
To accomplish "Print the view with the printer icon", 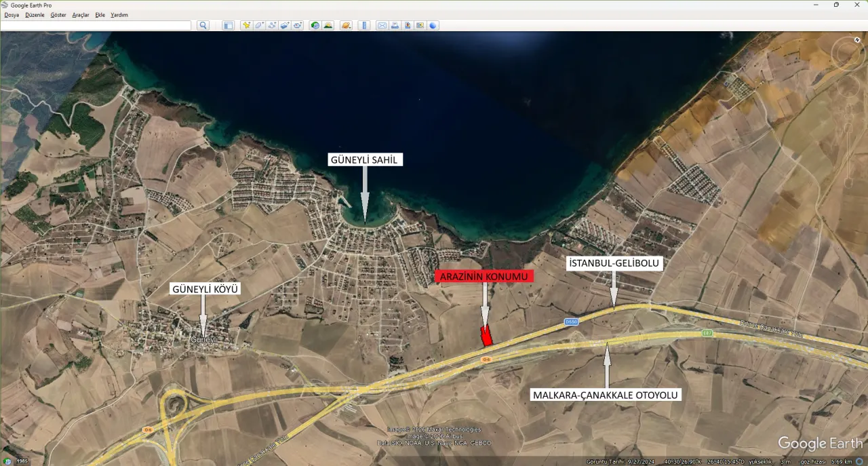I will click(x=395, y=25).
